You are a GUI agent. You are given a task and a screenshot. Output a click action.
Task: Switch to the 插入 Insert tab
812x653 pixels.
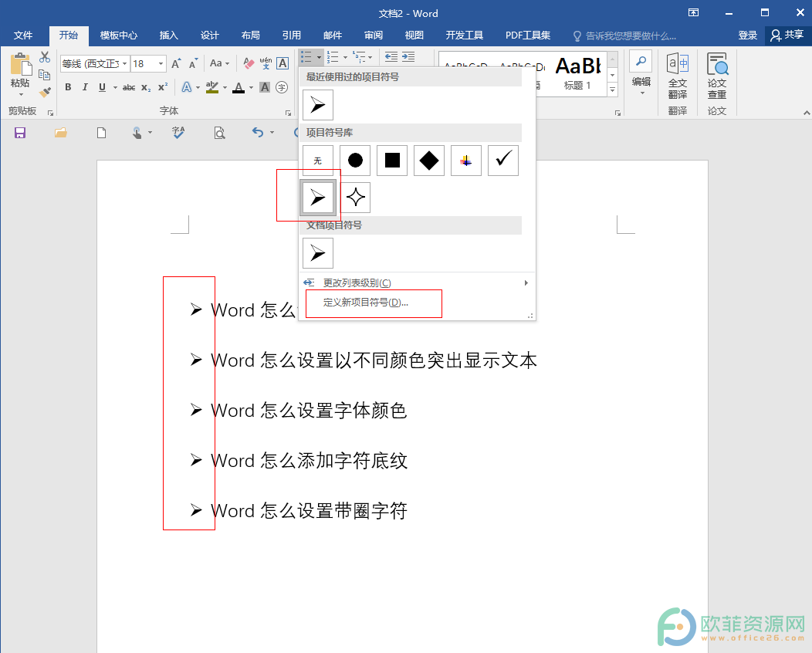168,36
